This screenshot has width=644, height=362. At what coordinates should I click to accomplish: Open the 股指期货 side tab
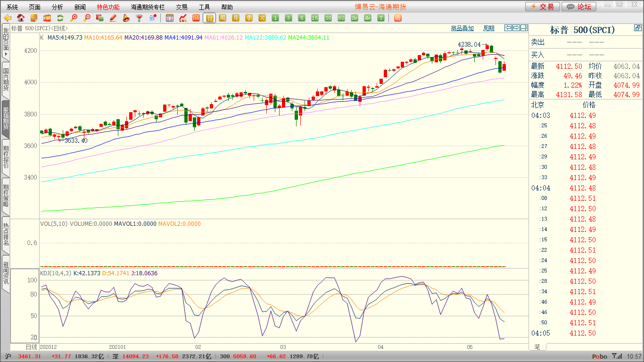tap(6, 119)
